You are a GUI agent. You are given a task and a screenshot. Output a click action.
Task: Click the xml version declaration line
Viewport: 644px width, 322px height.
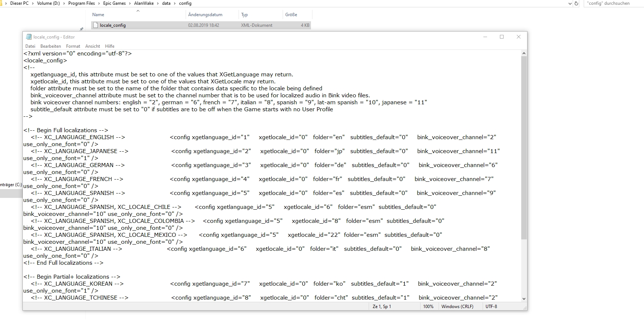point(78,54)
